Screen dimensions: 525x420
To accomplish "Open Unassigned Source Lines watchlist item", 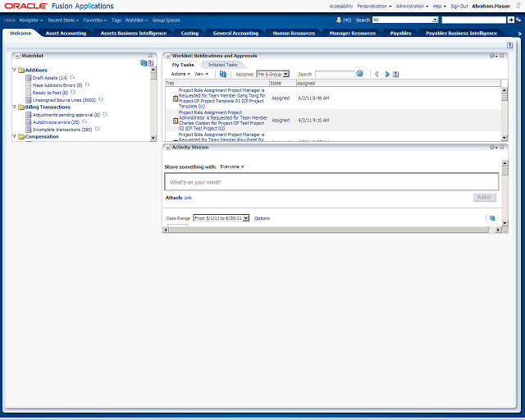I will (x=64, y=100).
